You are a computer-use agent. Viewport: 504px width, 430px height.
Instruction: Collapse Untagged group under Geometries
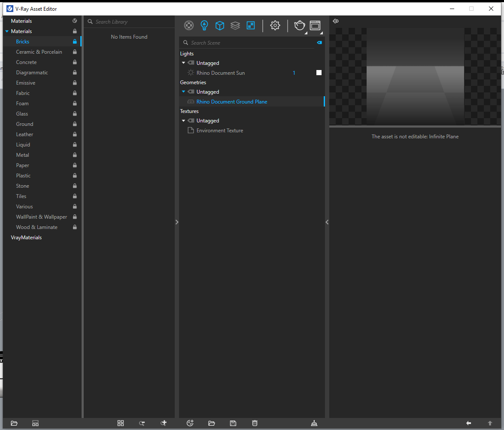point(184,91)
